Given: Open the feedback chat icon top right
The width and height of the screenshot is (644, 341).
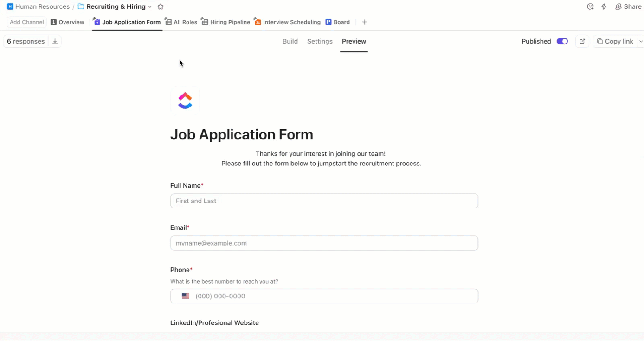Looking at the screenshot, I should (x=590, y=6).
